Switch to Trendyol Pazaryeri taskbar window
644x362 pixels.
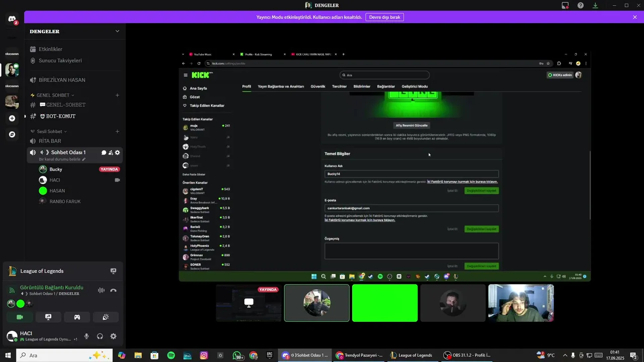click(359, 355)
